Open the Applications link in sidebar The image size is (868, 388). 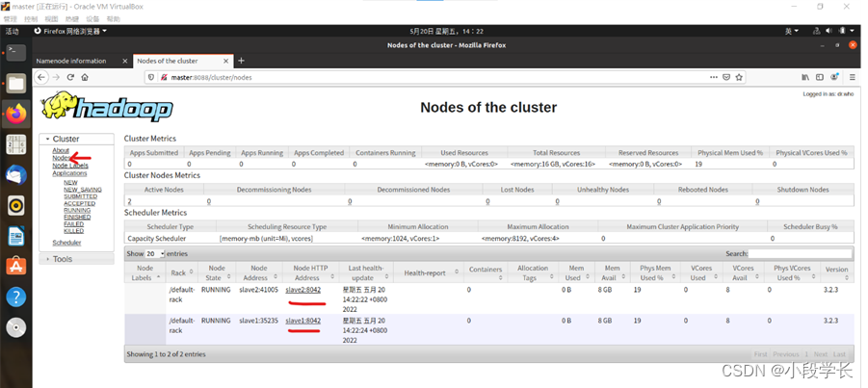tap(69, 173)
